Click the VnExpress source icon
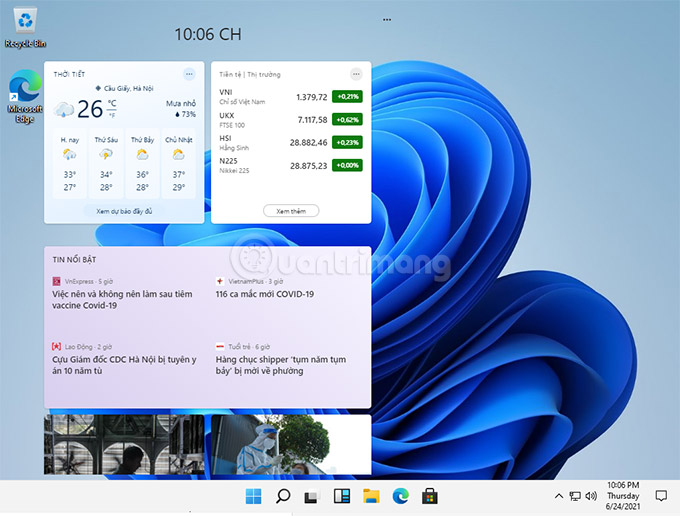 (56, 281)
